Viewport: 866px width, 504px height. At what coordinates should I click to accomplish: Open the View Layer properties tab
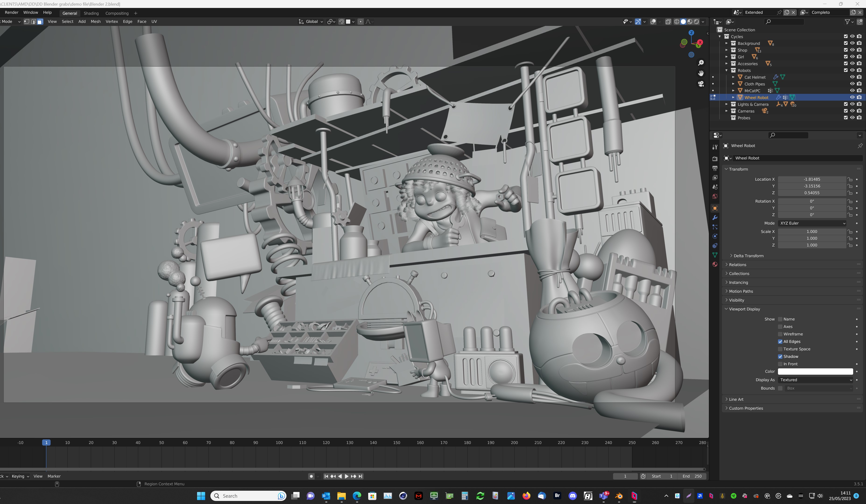[x=715, y=177]
